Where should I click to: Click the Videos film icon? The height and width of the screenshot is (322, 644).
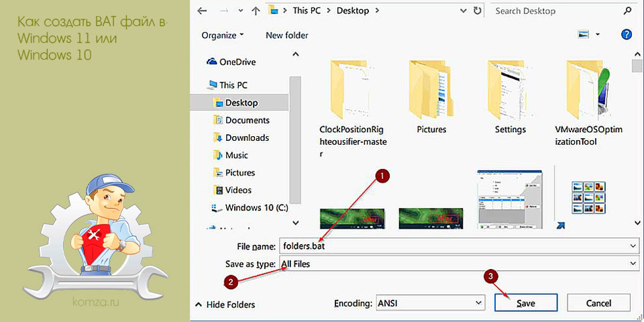pyautogui.click(x=218, y=190)
